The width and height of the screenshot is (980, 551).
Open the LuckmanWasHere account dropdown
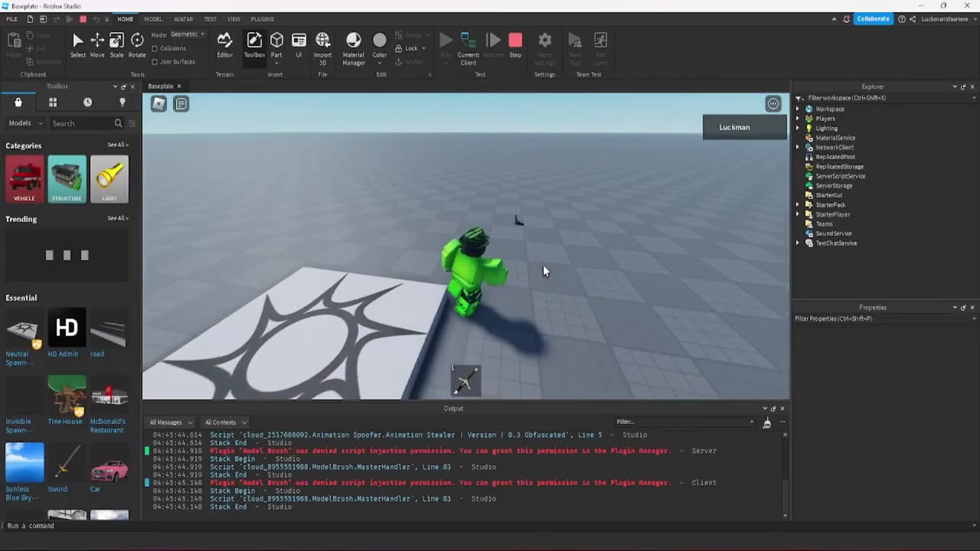point(947,19)
